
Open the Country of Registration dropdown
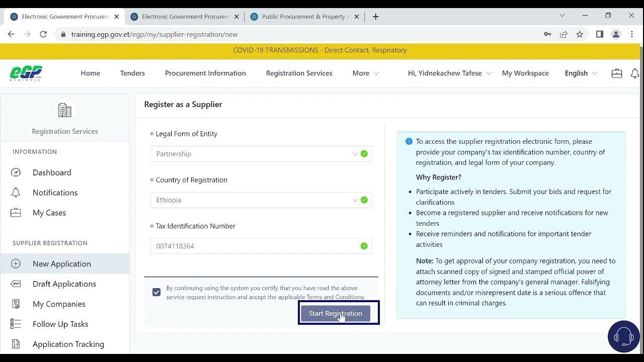[x=261, y=200]
